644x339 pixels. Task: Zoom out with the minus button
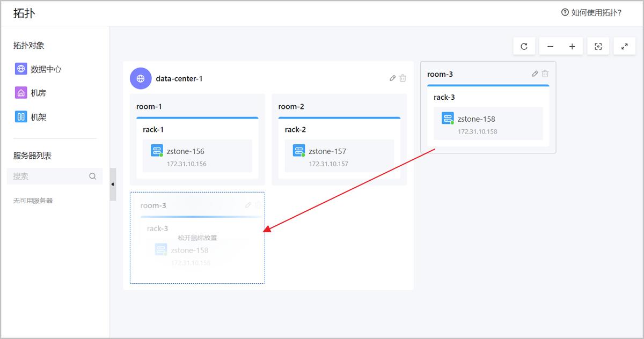(550, 47)
